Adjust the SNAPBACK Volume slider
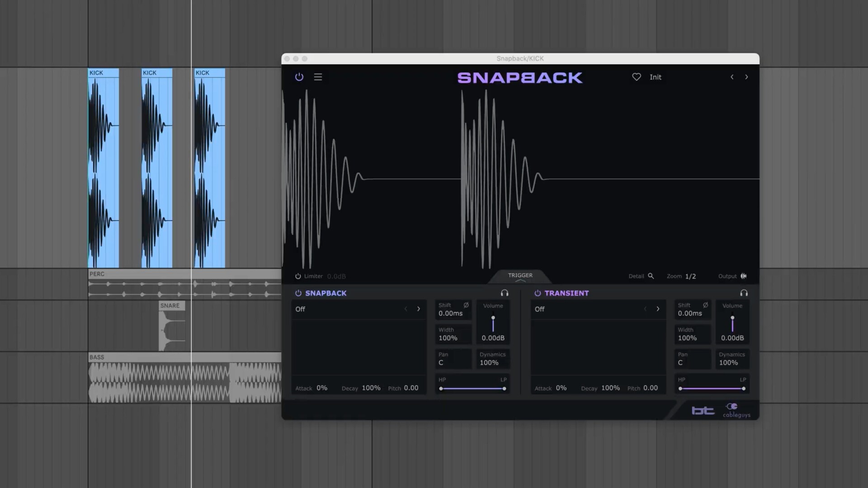868x488 pixels. [x=493, y=324]
